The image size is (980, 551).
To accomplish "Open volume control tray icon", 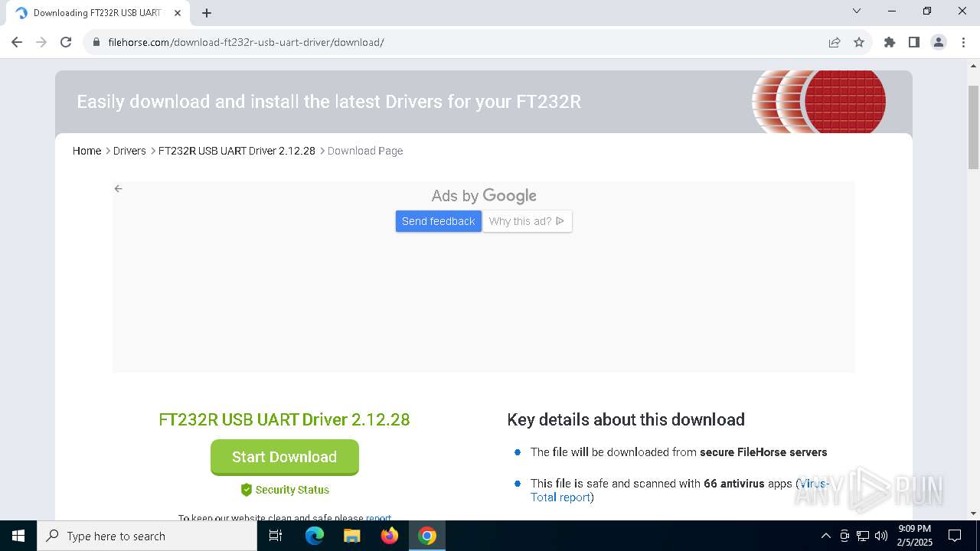I will point(881,536).
